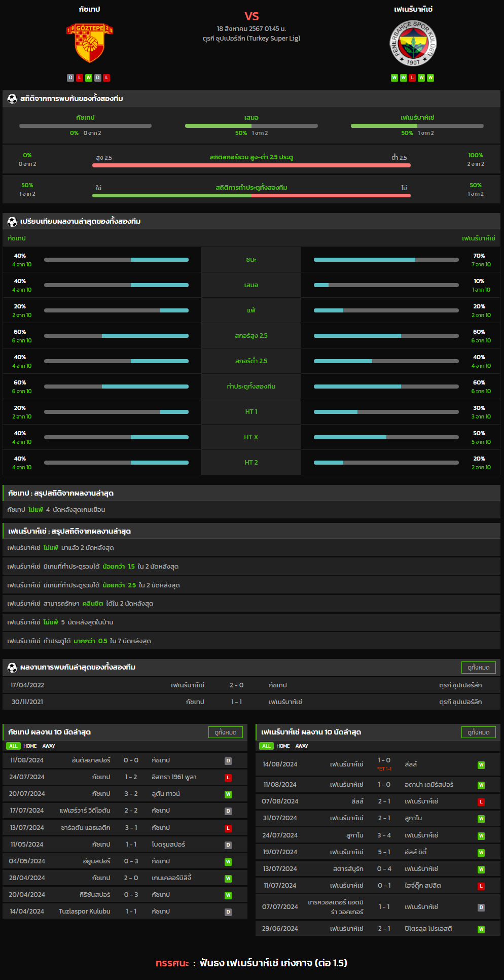
Task: Click the red VS text in the header
Action: pyautogui.click(x=251, y=16)
